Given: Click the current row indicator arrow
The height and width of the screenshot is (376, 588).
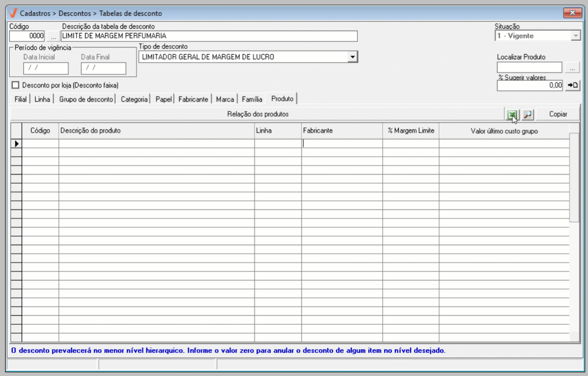Looking at the screenshot, I should click(x=16, y=144).
